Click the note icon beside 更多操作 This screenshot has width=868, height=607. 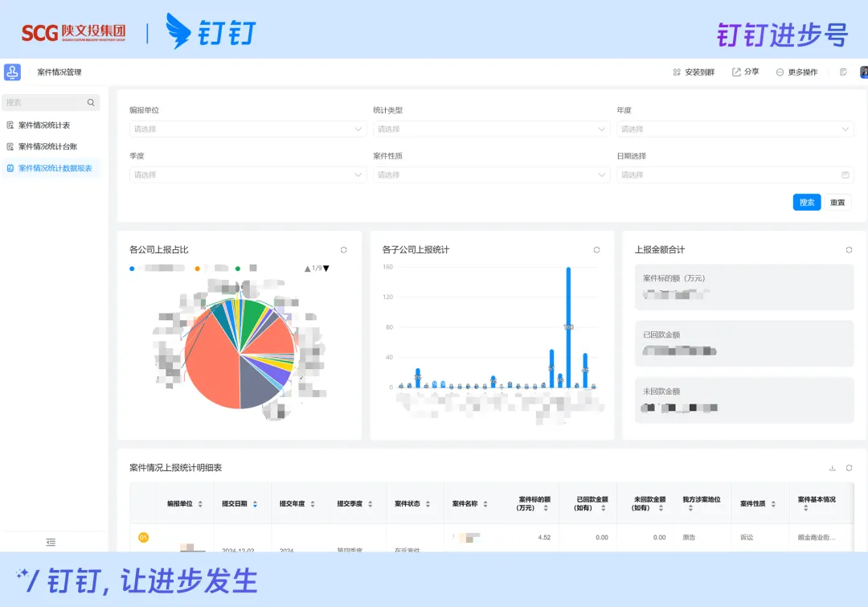843,72
